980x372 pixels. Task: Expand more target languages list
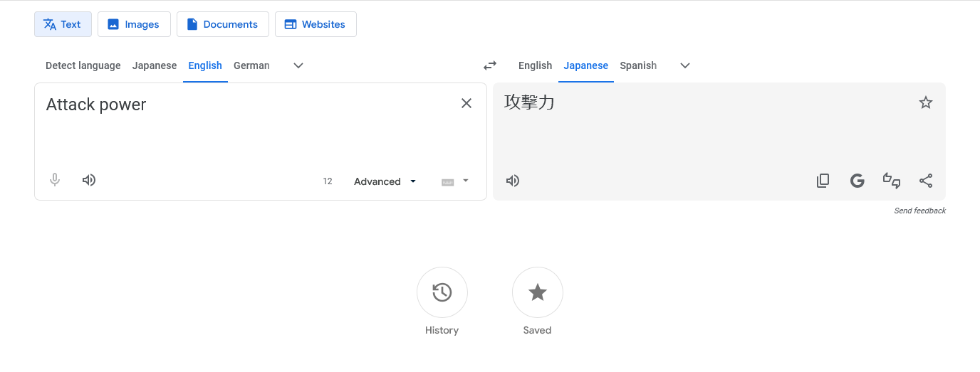(685, 65)
